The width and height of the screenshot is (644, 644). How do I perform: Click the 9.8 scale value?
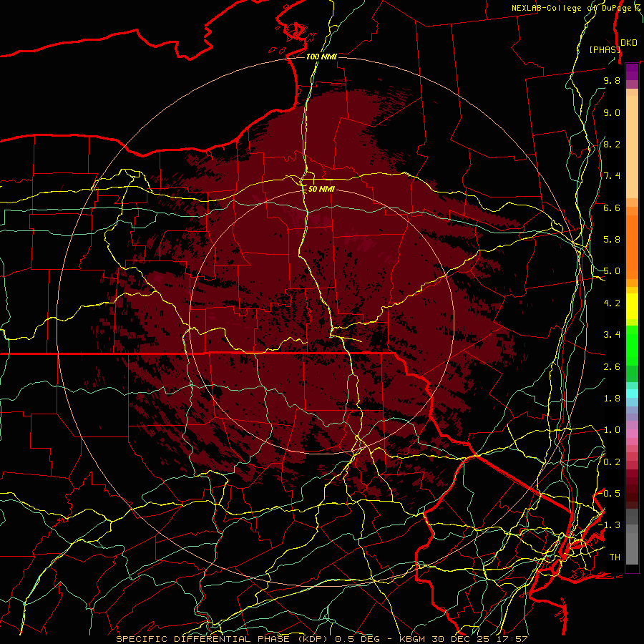pos(612,80)
